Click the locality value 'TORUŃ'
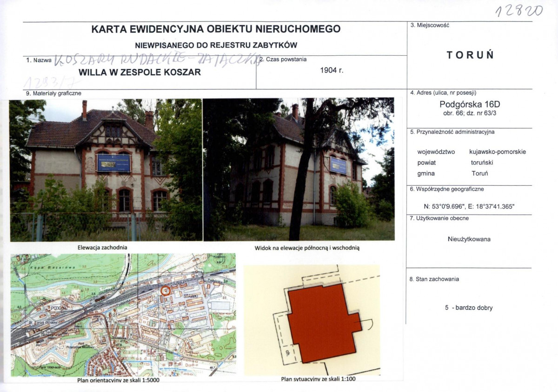 point(470,55)
